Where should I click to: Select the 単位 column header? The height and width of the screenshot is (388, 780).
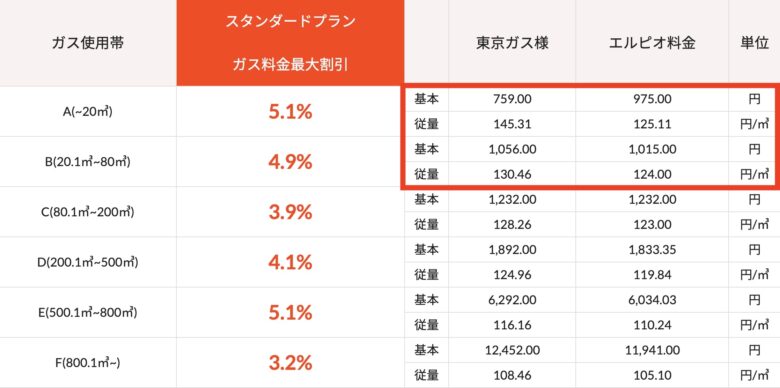point(755,43)
